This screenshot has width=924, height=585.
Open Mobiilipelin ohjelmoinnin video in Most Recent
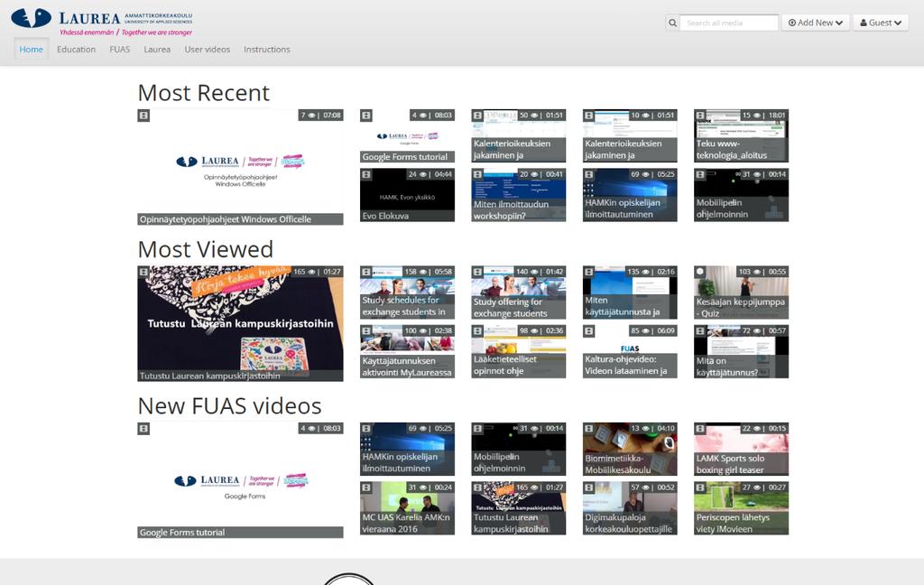click(x=742, y=195)
